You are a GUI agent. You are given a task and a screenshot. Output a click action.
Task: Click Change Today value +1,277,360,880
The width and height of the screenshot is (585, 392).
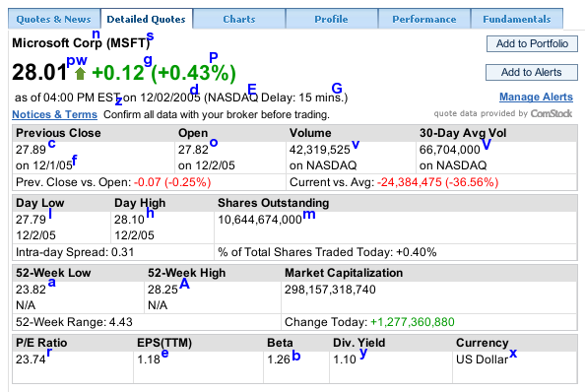pyautogui.click(x=413, y=322)
